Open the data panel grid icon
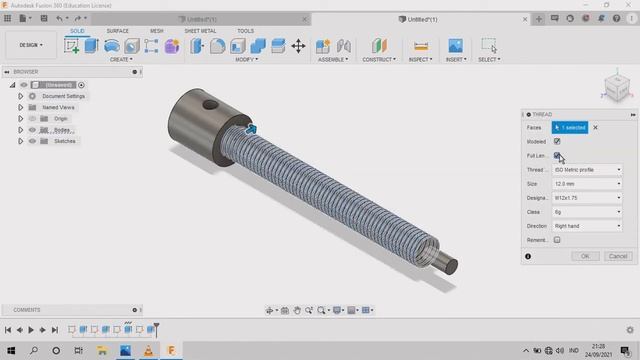640x360 pixels. 7,18
